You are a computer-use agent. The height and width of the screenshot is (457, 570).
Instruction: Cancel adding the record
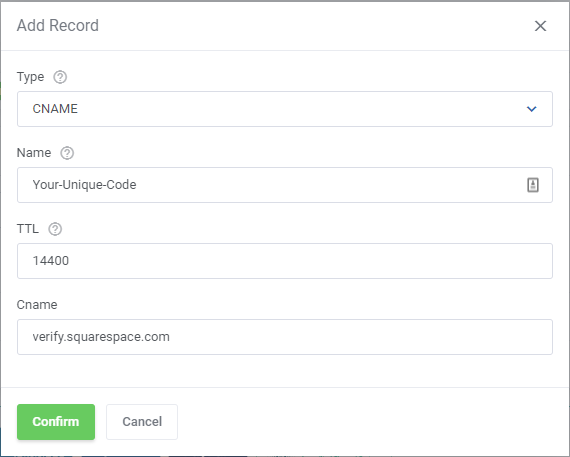tap(142, 422)
